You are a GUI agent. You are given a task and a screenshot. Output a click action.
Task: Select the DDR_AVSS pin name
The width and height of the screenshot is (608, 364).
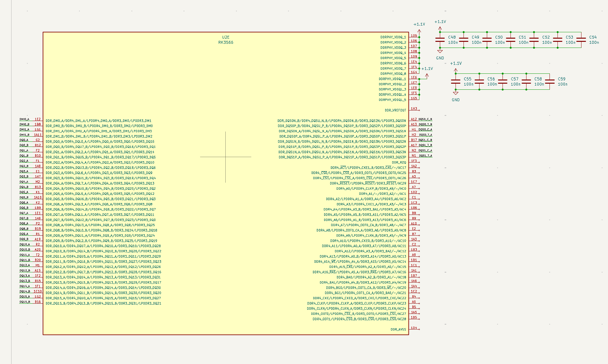[x=398, y=329]
